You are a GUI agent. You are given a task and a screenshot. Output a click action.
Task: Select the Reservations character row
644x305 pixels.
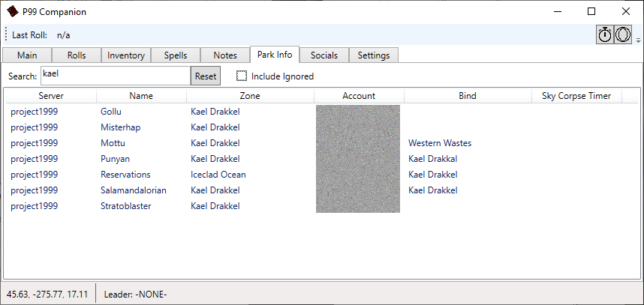click(x=323, y=175)
